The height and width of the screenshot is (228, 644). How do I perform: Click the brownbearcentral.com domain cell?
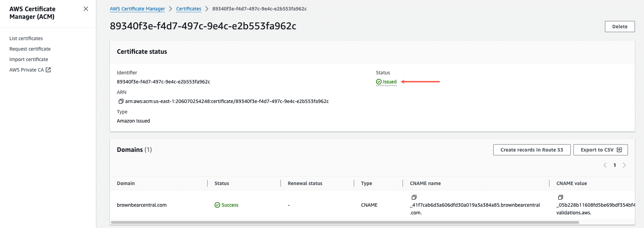(142, 205)
